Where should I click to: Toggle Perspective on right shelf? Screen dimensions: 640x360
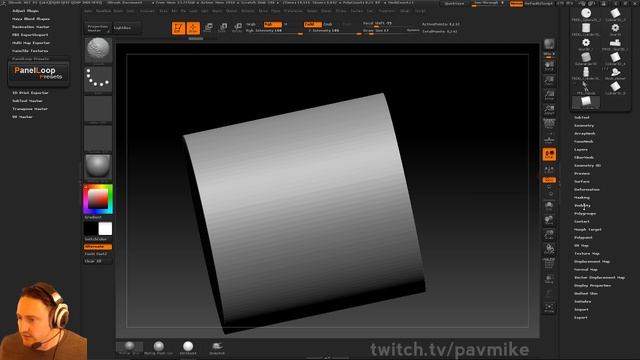pos(549,123)
